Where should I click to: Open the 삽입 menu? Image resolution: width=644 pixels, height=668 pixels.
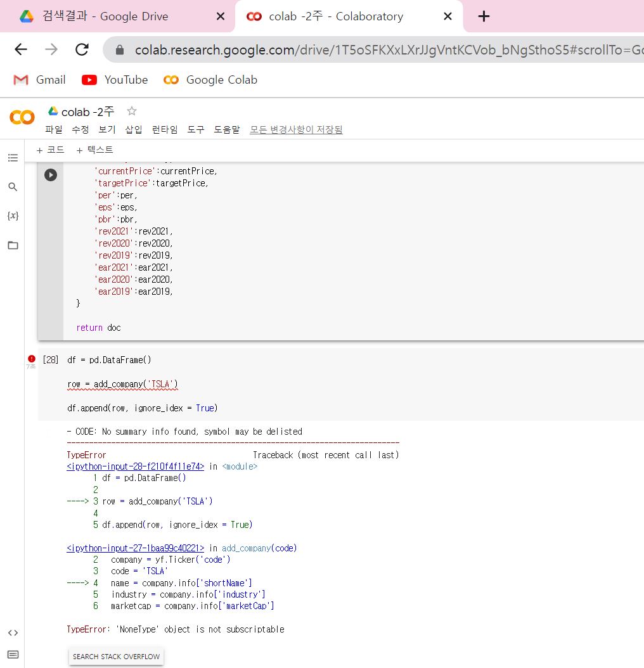click(133, 129)
